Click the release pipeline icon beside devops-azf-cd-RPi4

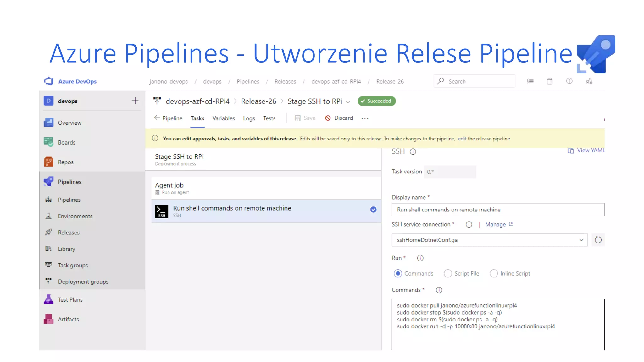[157, 101]
